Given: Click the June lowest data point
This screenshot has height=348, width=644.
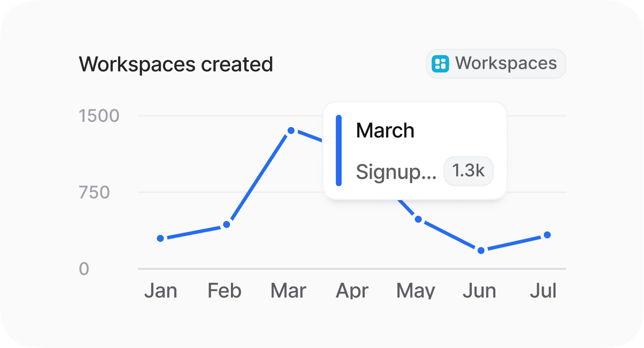Looking at the screenshot, I should pos(481,250).
